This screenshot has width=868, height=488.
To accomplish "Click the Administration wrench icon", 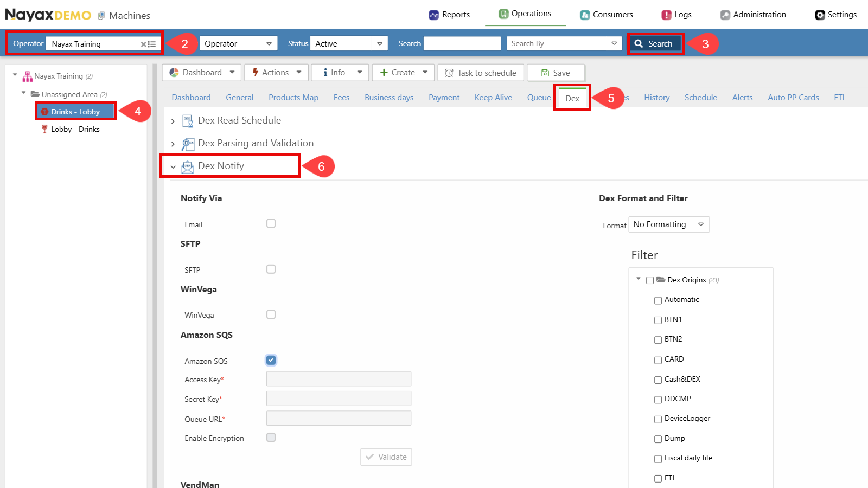I will pos(725,15).
